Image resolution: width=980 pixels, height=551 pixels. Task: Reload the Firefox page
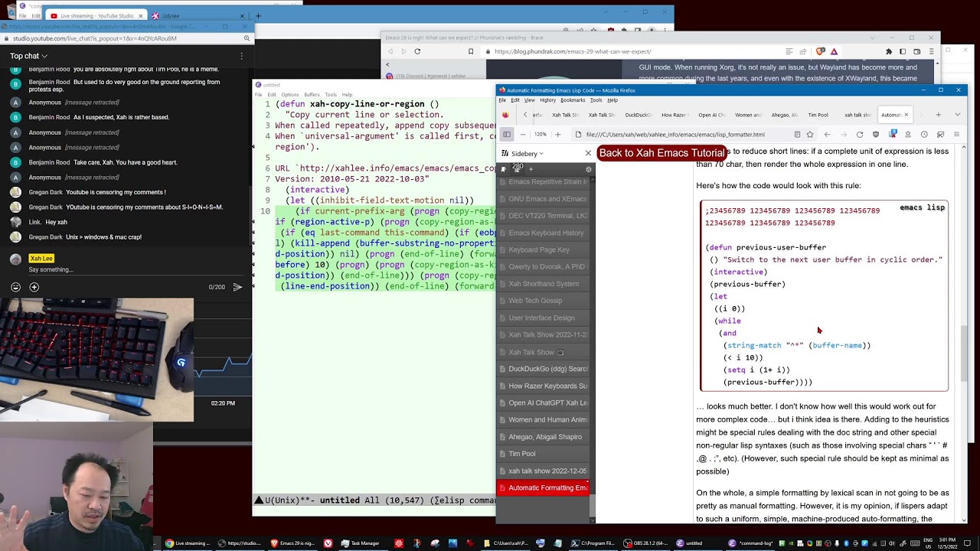[860, 135]
